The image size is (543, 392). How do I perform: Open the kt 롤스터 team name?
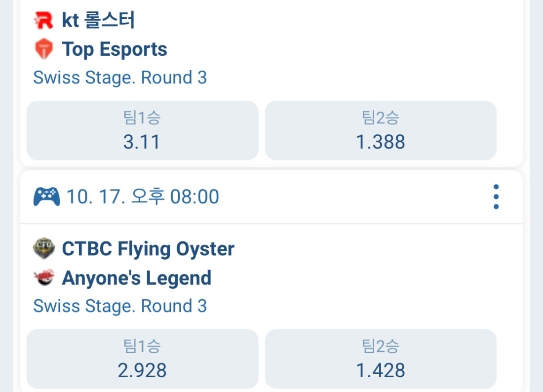[x=98, y=20]
